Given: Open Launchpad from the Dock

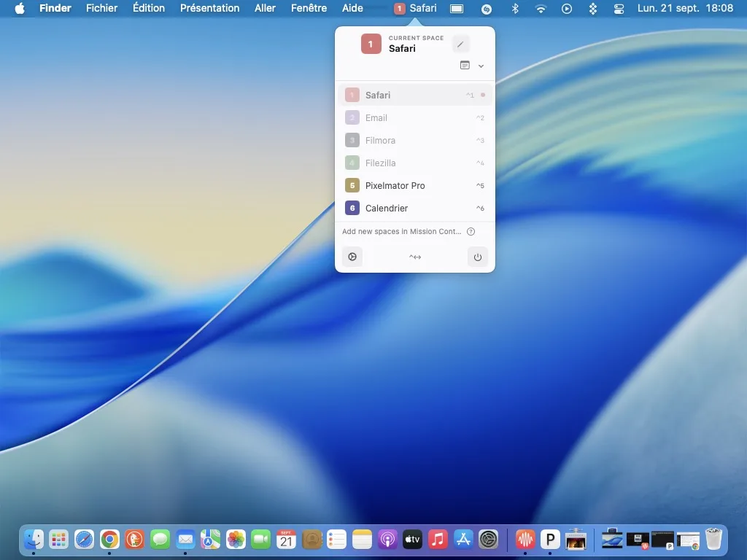Looking at the screenshot, I should tap(58, 539).
